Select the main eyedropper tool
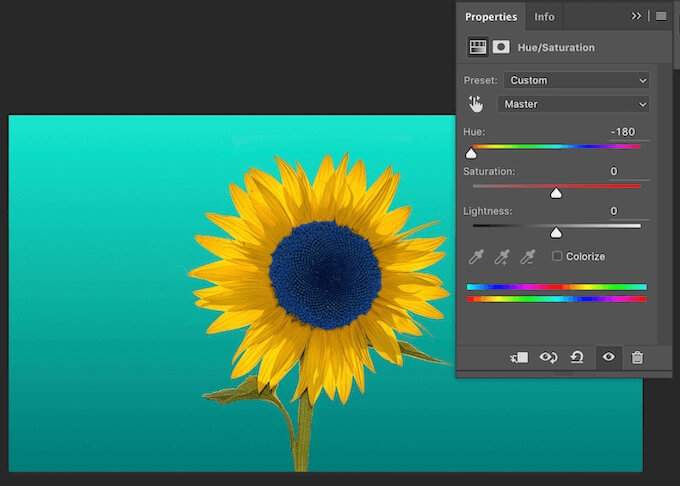680x486 pixels. pyautogui.click(x=477, y=257)
